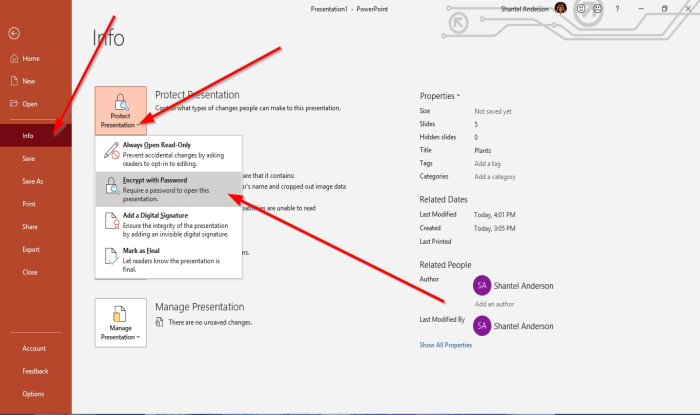Image resolution: width=700 pixels, height=415 pixels.
Task: Click the Open folder icon in the sidebar
Action: (14, 104)
